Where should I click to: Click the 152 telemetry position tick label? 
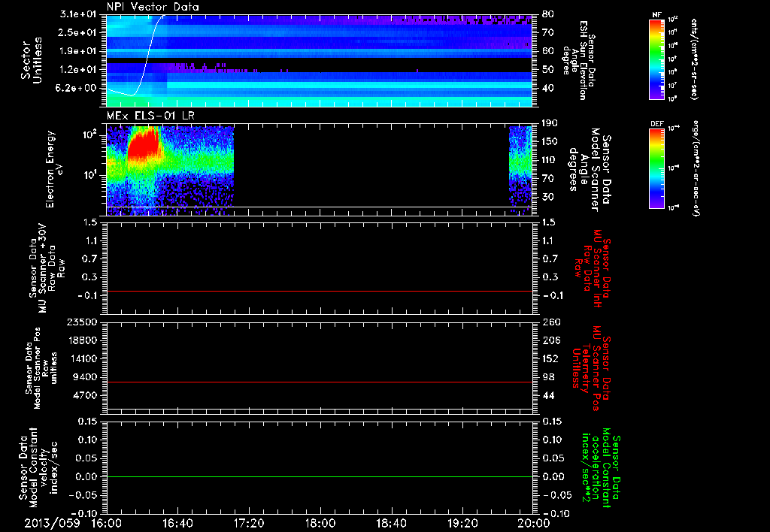click(550, 358)
